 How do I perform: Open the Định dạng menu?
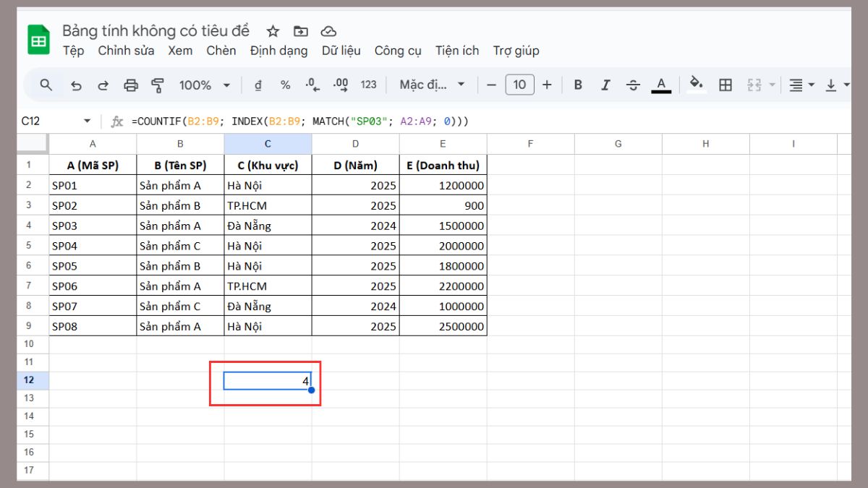tap(278, 51)
